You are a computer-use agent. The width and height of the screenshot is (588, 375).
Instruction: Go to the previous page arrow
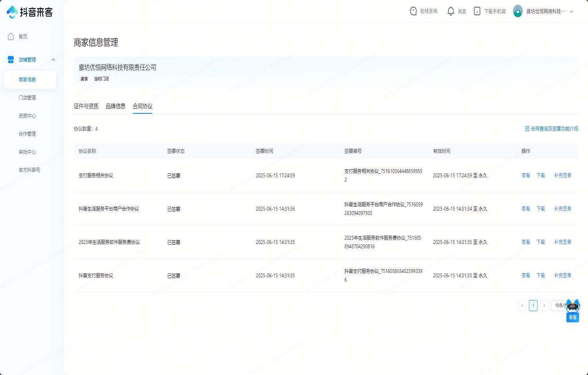coord(522,306)
